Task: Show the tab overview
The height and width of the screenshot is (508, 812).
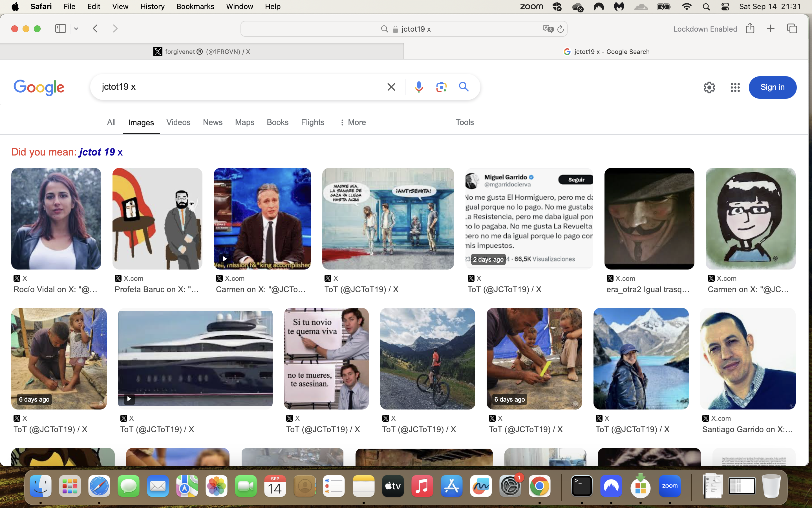Action: click(792, 29)
